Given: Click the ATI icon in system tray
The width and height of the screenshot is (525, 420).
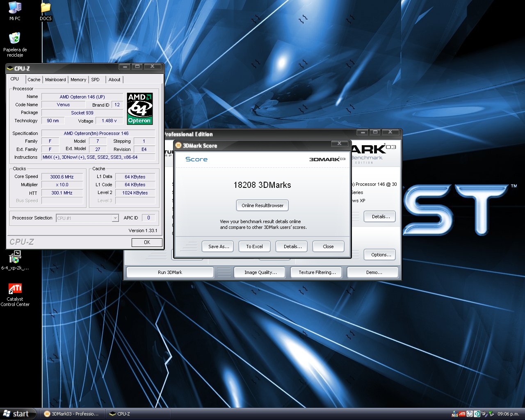Looking at the screenshot, I should (462, 414).
